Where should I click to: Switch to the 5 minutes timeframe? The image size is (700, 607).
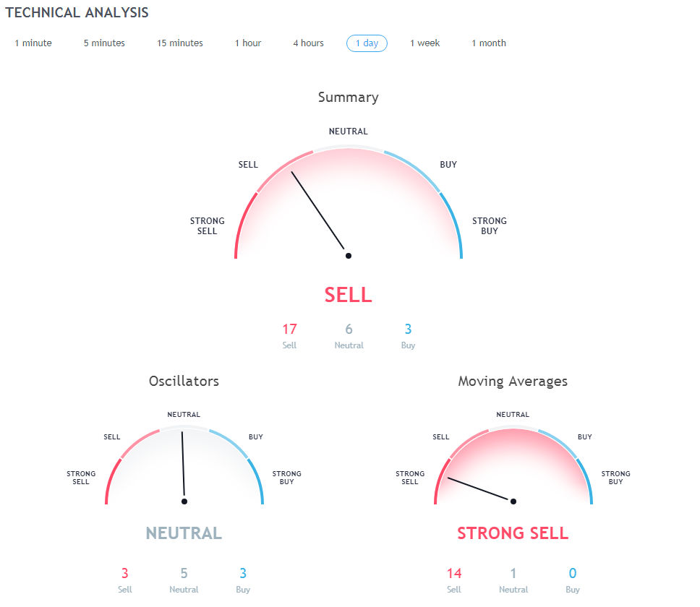tap(104, 43)
